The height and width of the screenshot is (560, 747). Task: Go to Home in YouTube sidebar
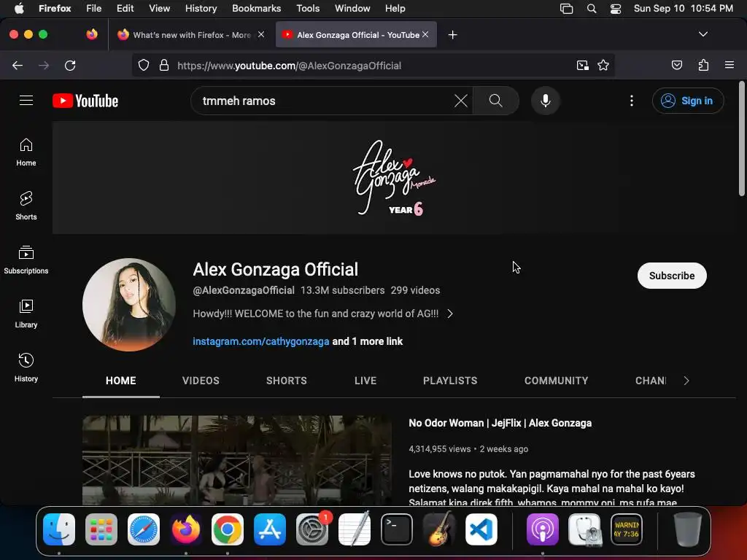pos(26,152)
